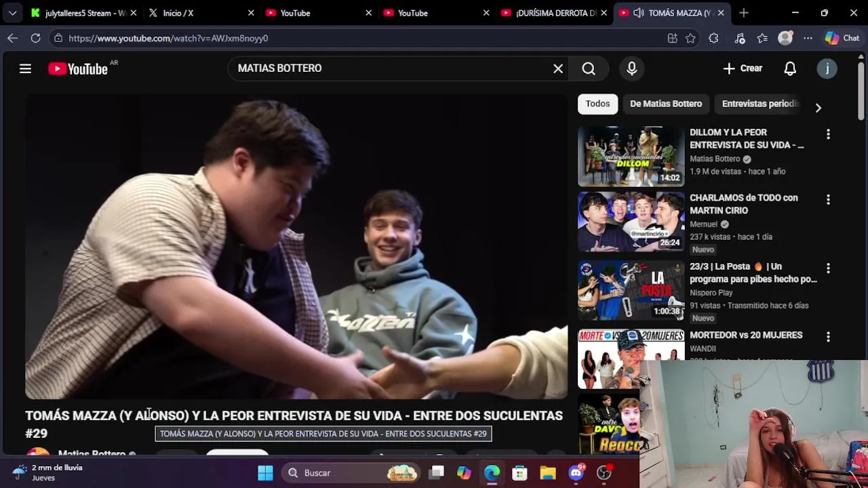The image size is (868, 488).
Task: Mute the TOMÁS MAZZA tab audio icon
Action: (x=638, y=13)
